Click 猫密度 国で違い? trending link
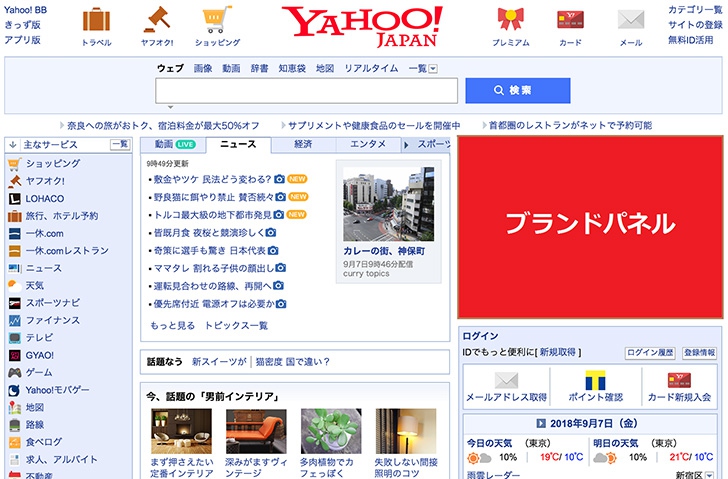The width and height of the screenshot is (728, 479). (292, 362)
